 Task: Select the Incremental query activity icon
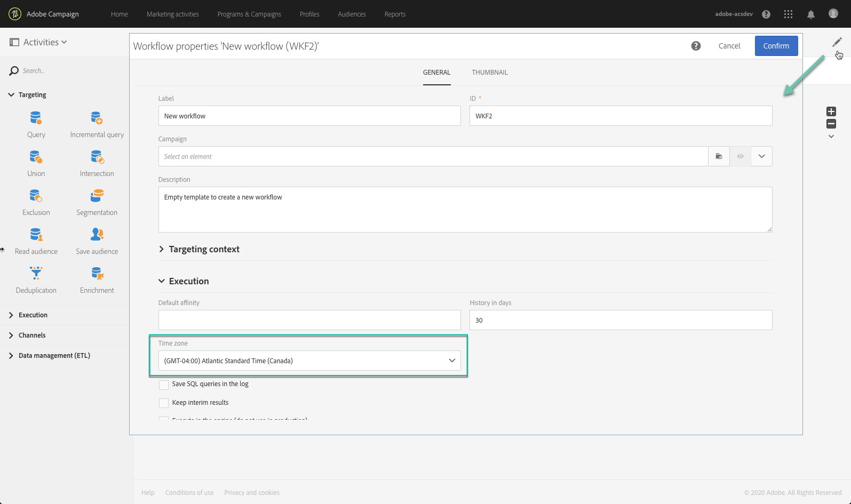97,118
